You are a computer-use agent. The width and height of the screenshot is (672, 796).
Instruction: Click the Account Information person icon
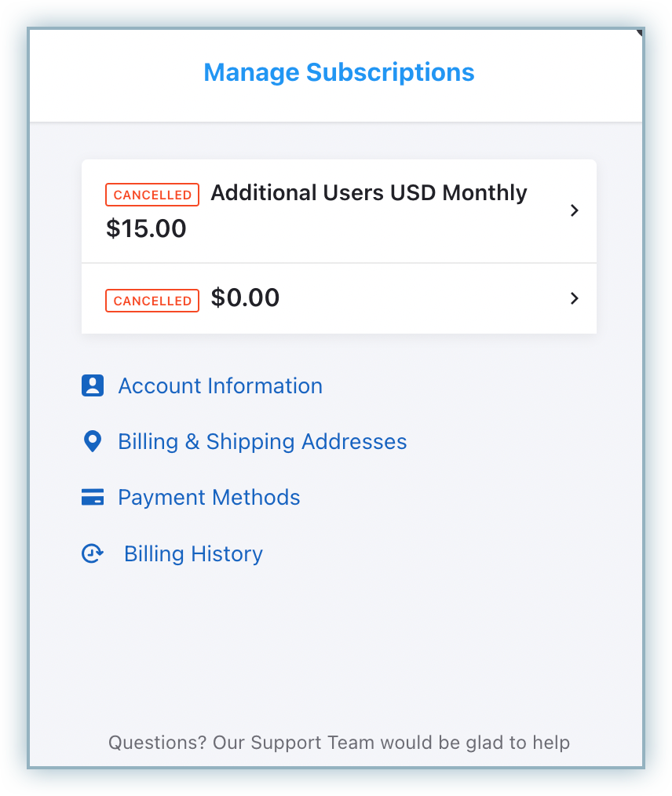click(93, 385)
